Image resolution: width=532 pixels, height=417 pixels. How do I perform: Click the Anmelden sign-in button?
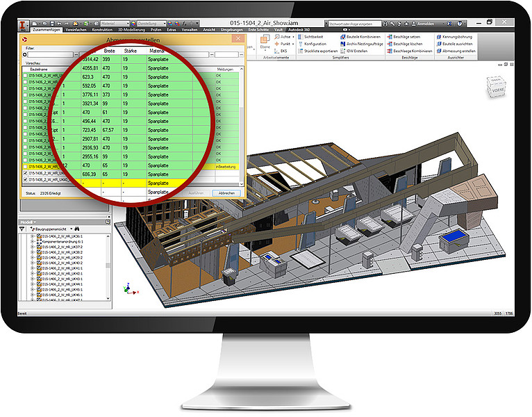click(x=423, y=24)
